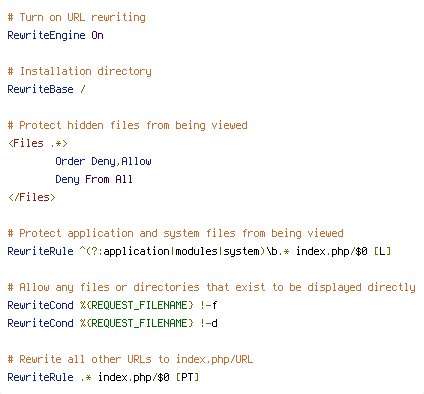Viewport: 424px width, 394px height.
Task: Click the RewriteBase directive
Action: tap(40, 89)
